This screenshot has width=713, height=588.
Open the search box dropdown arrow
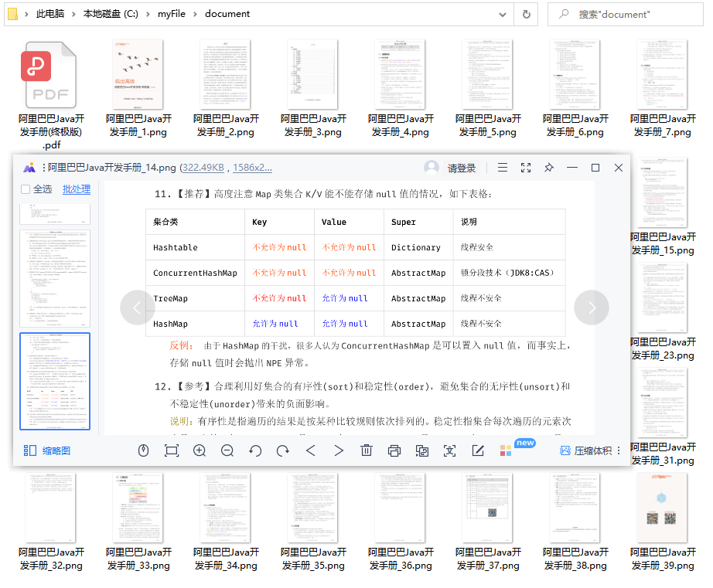[x=503, y=14]
